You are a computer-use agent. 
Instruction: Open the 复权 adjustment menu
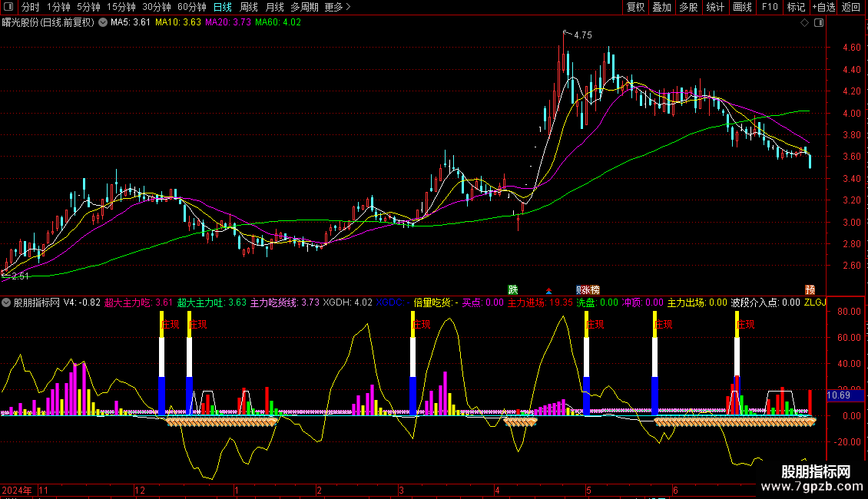[x=635, y=7]
